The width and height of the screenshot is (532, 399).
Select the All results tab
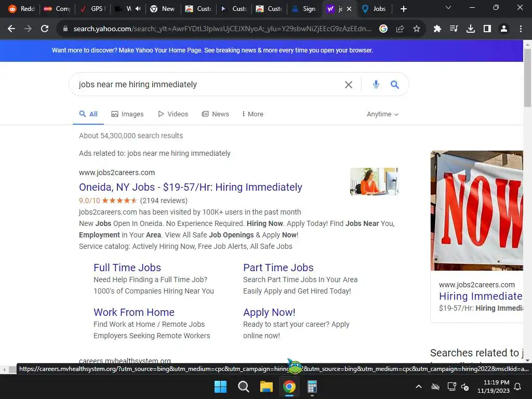(88, 114)
